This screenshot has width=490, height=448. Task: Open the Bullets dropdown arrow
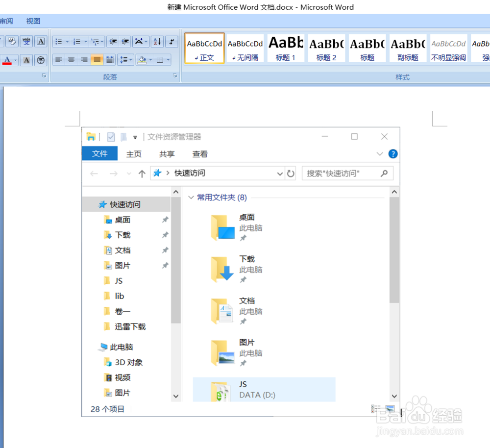point(67,42)
